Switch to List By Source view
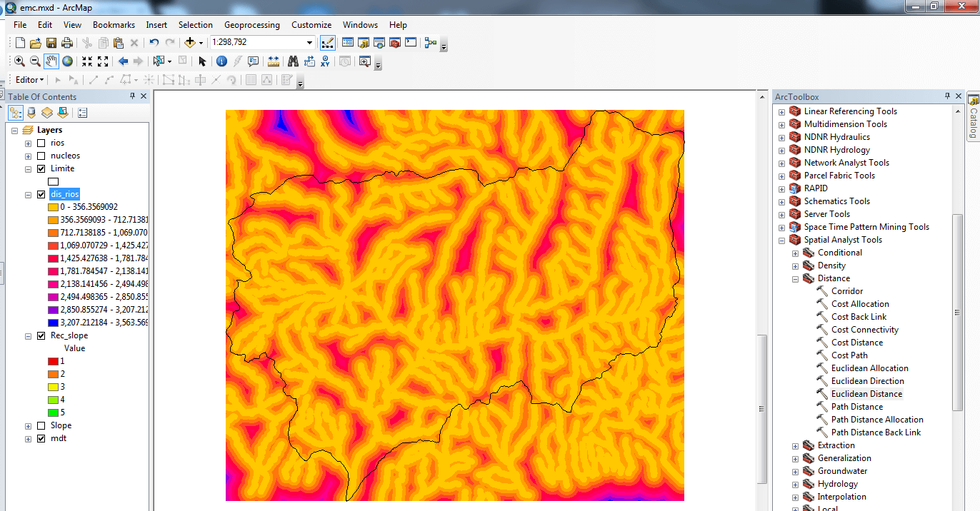980x511 pixels. (x=31, y=113)
